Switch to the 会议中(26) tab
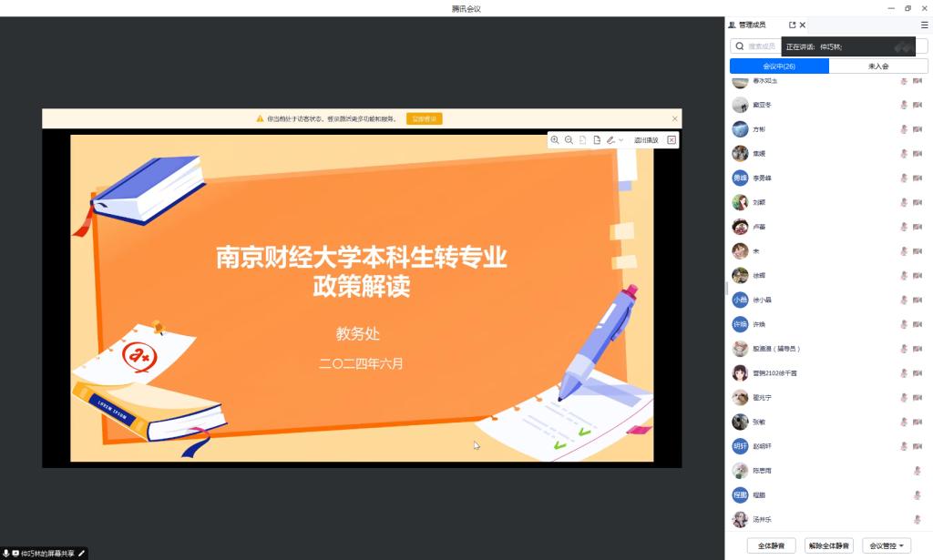 point(779,66)
